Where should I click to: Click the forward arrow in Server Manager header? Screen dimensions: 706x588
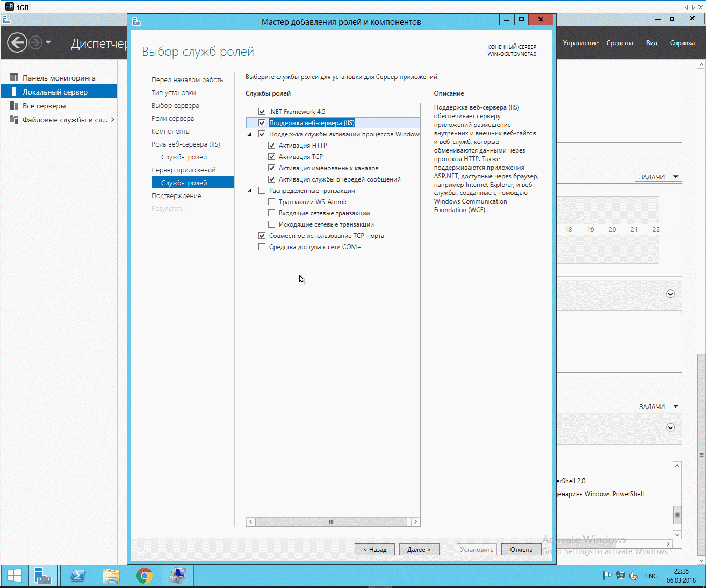tap(35, 42)
